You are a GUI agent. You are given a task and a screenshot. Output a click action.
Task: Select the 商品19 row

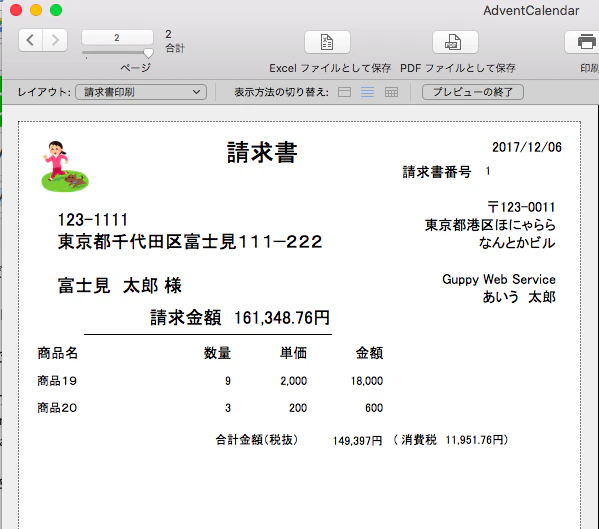pyautogui.click(x=210, y=381)
